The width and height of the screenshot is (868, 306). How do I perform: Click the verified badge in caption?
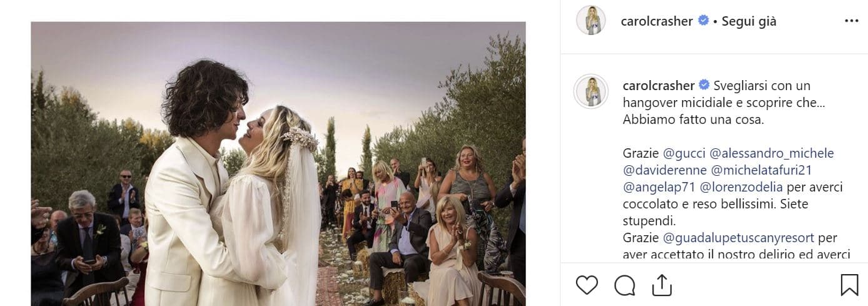coord(704,85)
